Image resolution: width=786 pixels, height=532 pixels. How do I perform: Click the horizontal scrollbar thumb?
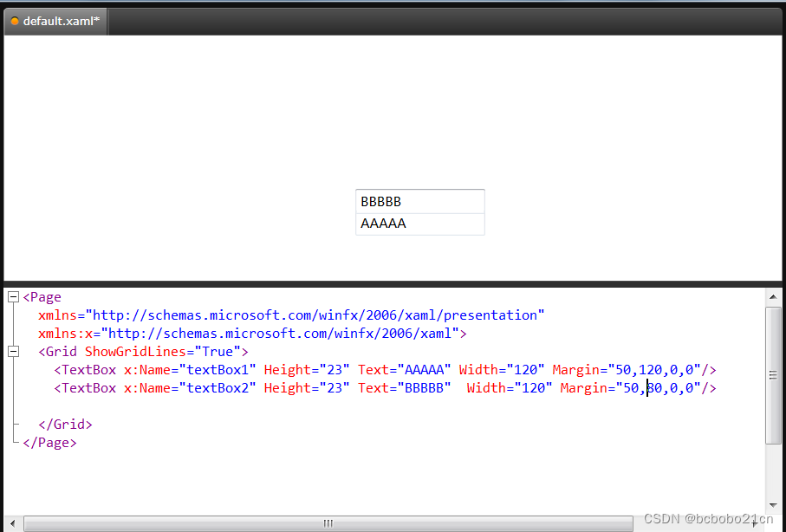click(328, 523)
